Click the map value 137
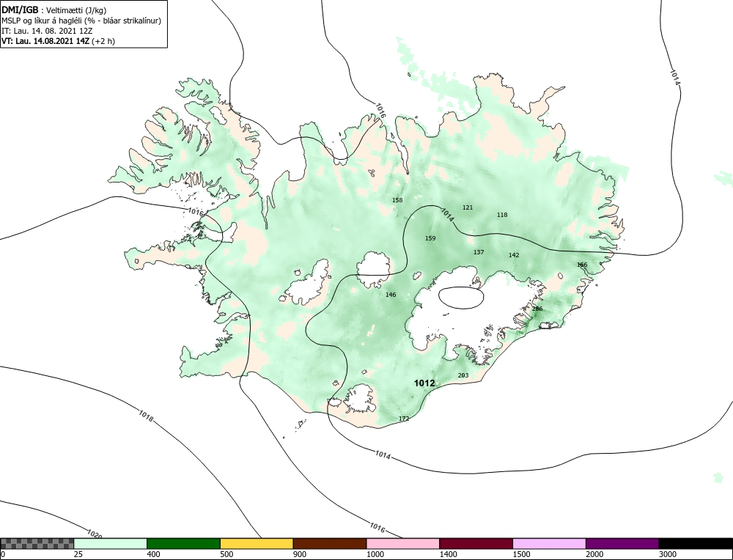 tap(479, 252)
